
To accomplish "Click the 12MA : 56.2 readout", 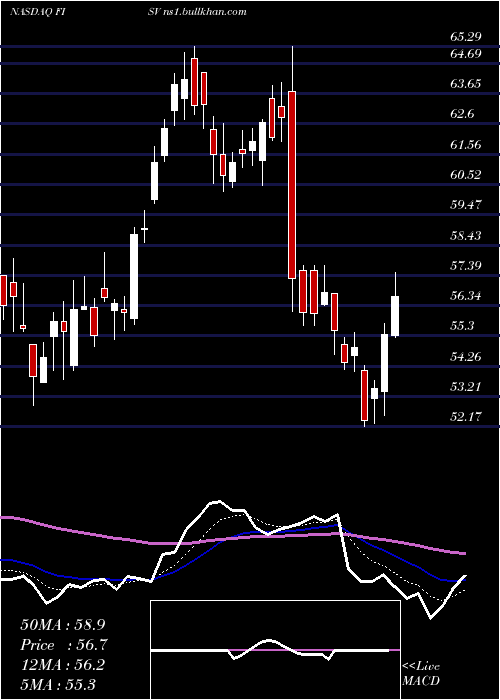I will click(x=63, y=665).
